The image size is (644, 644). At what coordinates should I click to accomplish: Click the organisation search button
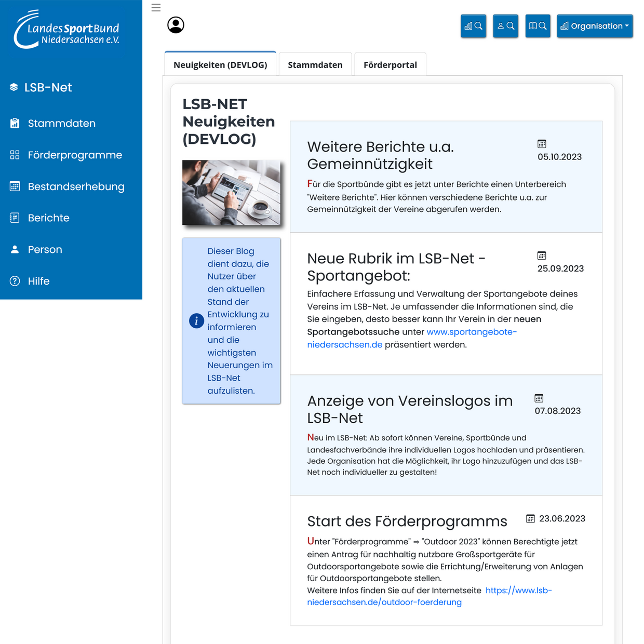tap(473, 26)
